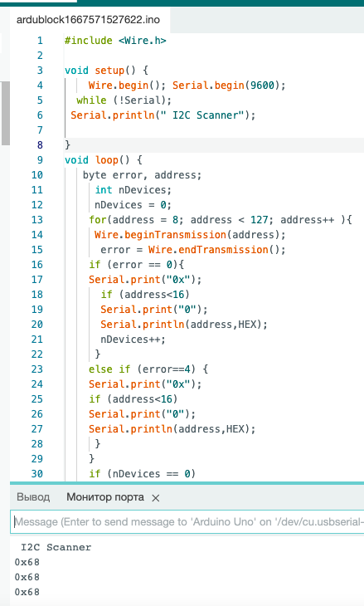Screen dimensions: 364x606
Task: Click the I2C Scanner output line
Action: [x=56, y=547]
